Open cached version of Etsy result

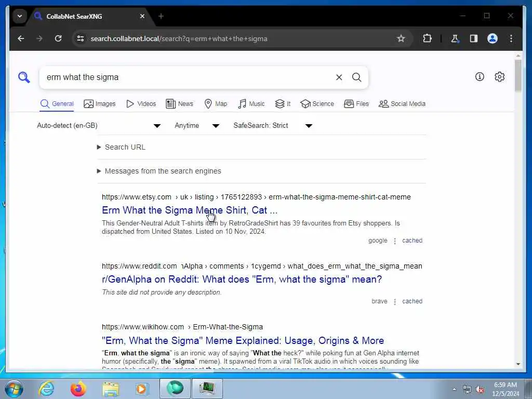tap(412, 241)
